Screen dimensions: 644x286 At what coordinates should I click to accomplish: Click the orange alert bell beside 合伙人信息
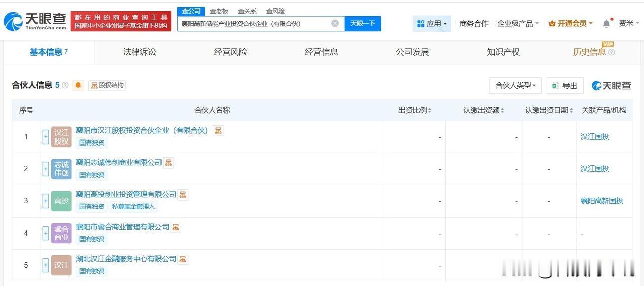78,85
